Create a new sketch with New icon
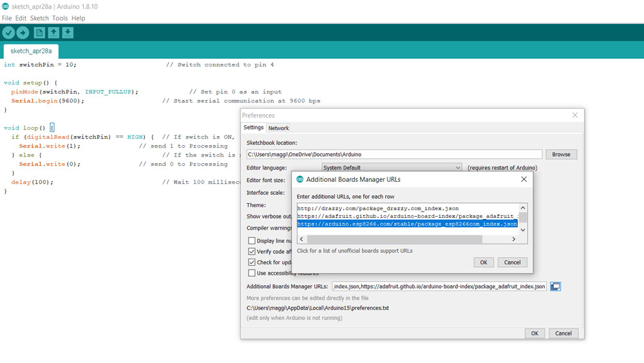The width and height of the screenshot is (644, 363). click(x=39, y=32)
